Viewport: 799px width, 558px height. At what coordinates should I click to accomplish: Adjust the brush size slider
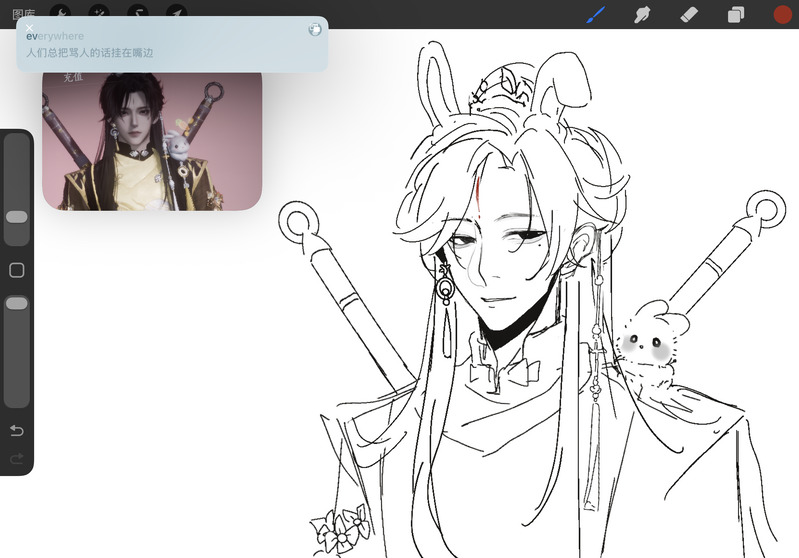(x=17, y=217)
